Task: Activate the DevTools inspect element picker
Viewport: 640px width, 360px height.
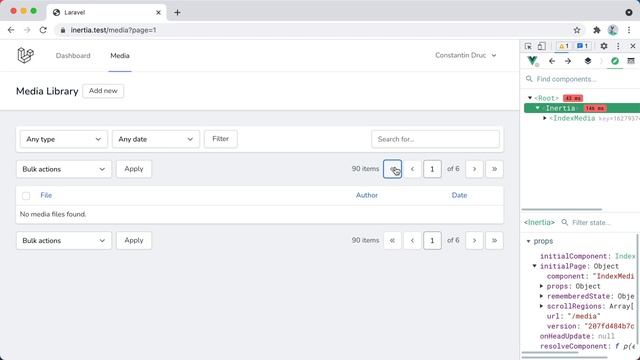Action: coord(528,46)
